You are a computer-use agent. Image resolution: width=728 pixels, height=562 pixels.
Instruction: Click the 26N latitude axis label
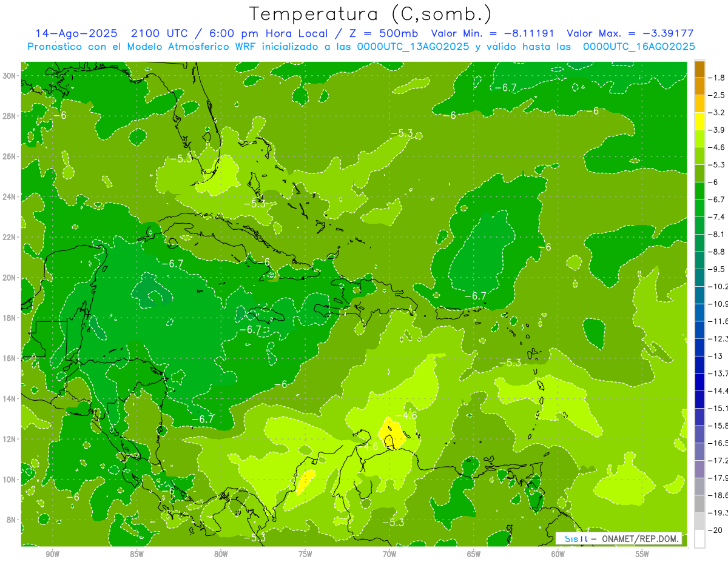[x=9, y=156]
